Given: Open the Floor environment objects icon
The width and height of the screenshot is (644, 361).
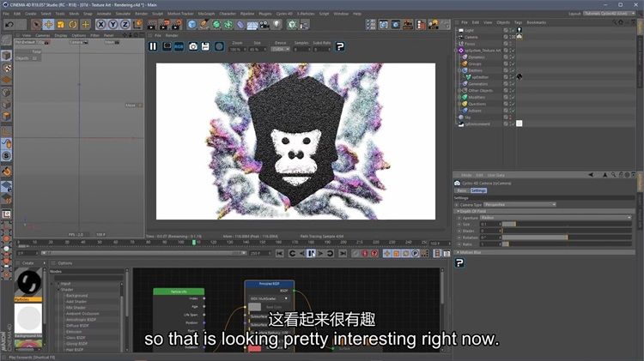Looking at the screenshot, I should (252, 25).
